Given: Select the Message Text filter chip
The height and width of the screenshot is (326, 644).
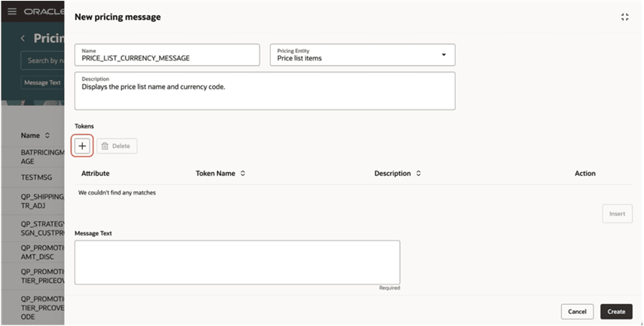Looking at the screenshot, I should point(42,82).
